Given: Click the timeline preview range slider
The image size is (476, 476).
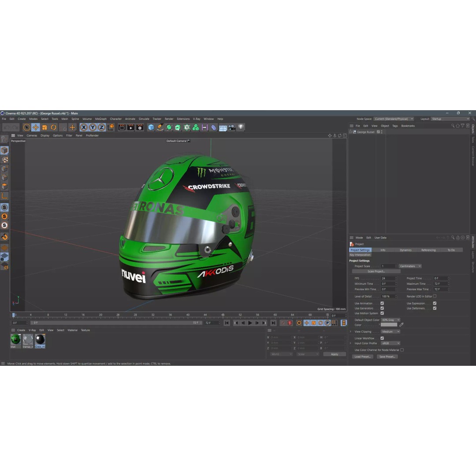Looking at the screenshot, I should click(x=116, y=323).
